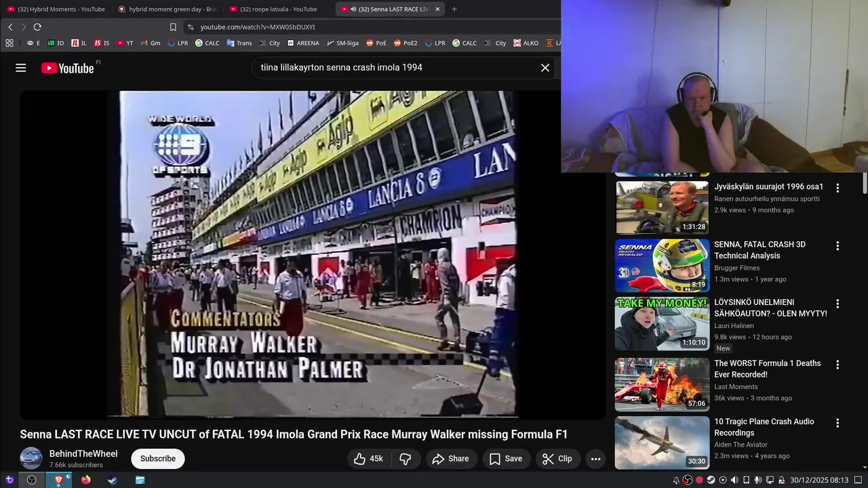Play the Jyväskylän suurajot 1996 osa1 thumbnail
The width and height of the screenshot is (868, 488).
[662, 207]
